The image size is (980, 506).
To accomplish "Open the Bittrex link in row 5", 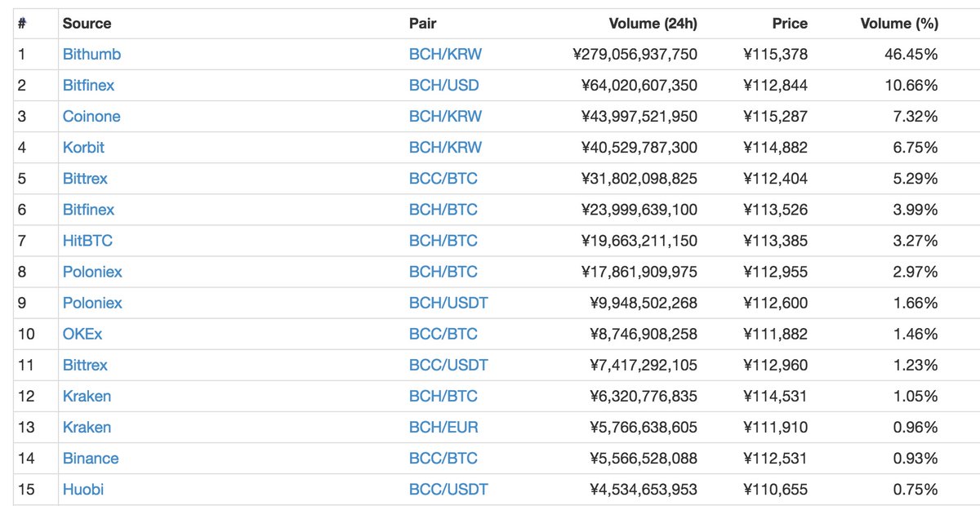I will click(85, 179).
